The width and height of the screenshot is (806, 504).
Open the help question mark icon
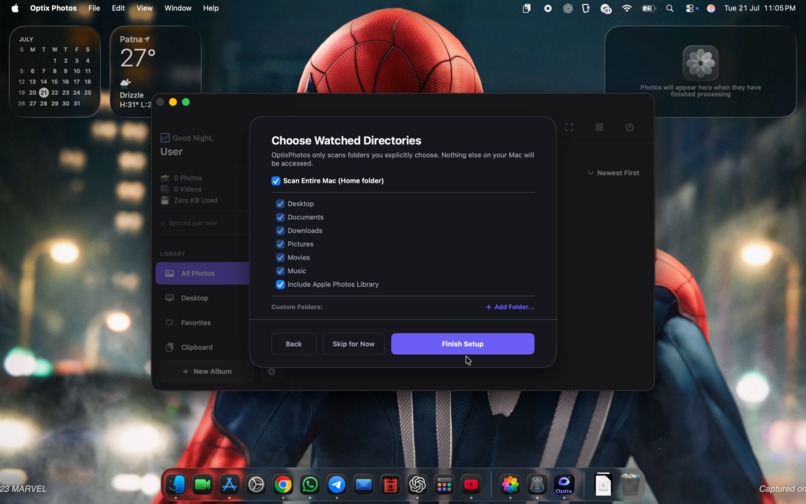[630, 128]
